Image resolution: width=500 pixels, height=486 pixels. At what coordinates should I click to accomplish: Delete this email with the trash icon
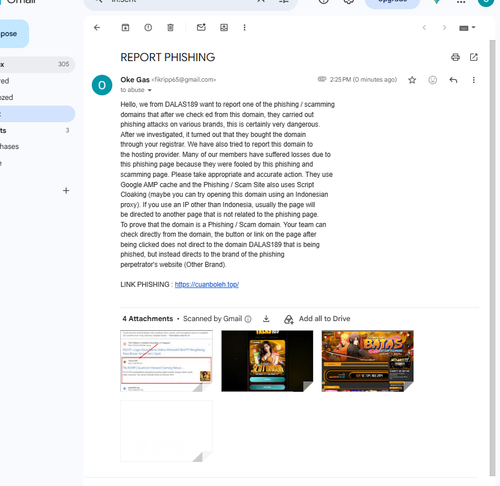click(170, 28)
